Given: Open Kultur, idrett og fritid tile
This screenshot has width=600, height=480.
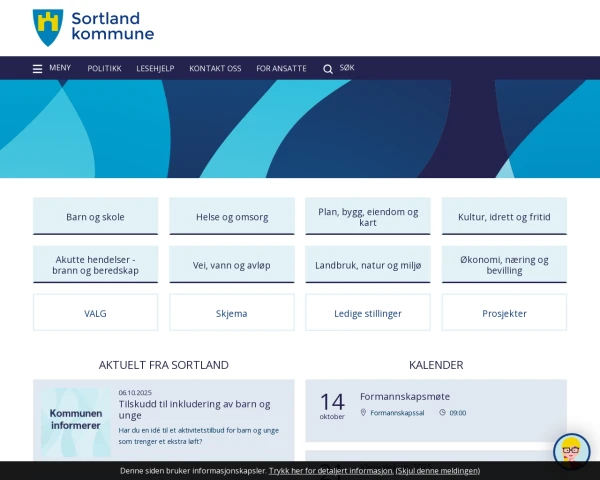Looking at the screenshot, I should point(504,216).
